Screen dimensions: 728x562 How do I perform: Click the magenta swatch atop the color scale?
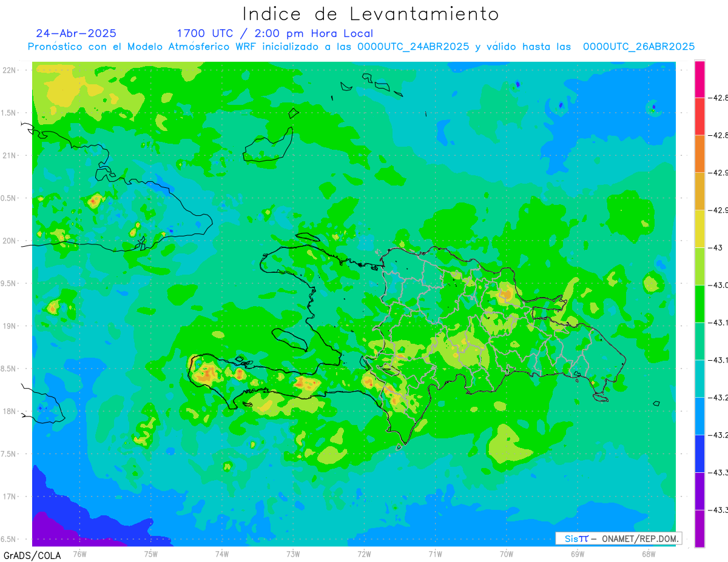tap(699, 79)
